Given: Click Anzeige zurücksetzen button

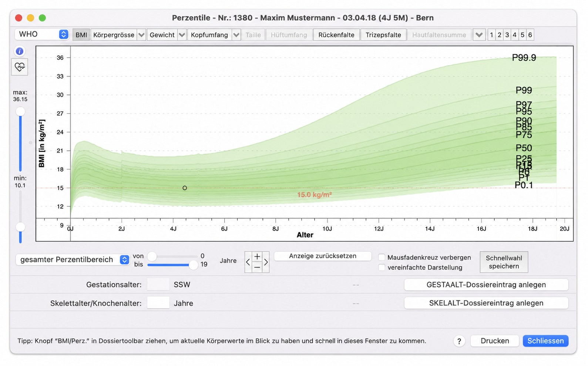Looking at the screenshot, I should click(323, 256).
